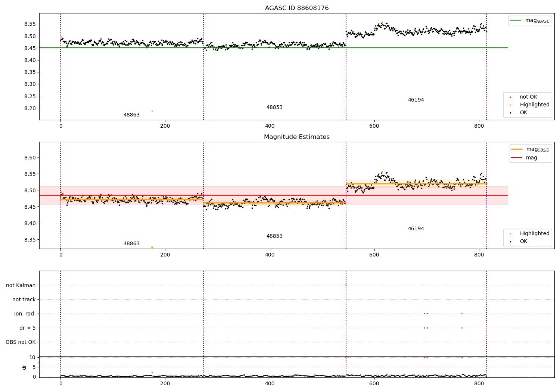
Task: Click the 'Ion. rad.' axis label
Action: (25, 314)
